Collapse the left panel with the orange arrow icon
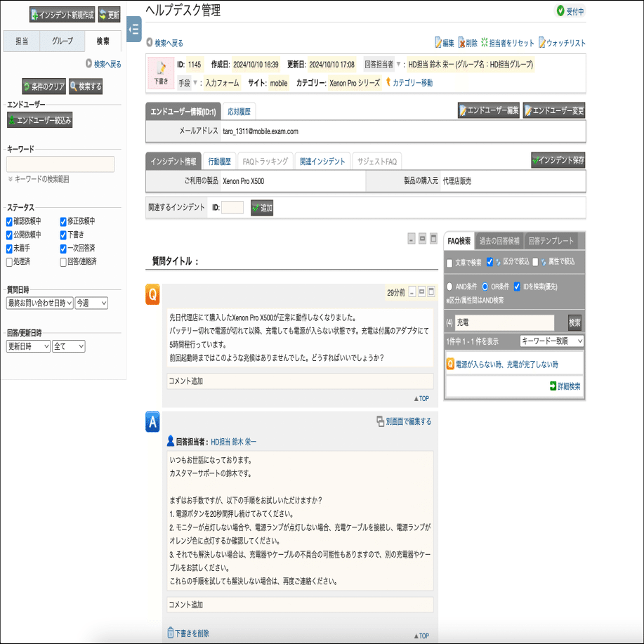 click(x=133, y=29)
